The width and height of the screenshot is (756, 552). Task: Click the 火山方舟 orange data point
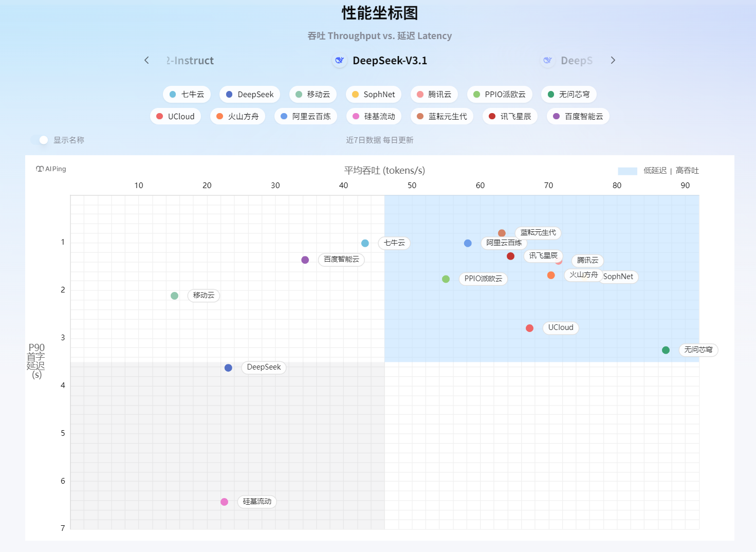tap(551, 275)
